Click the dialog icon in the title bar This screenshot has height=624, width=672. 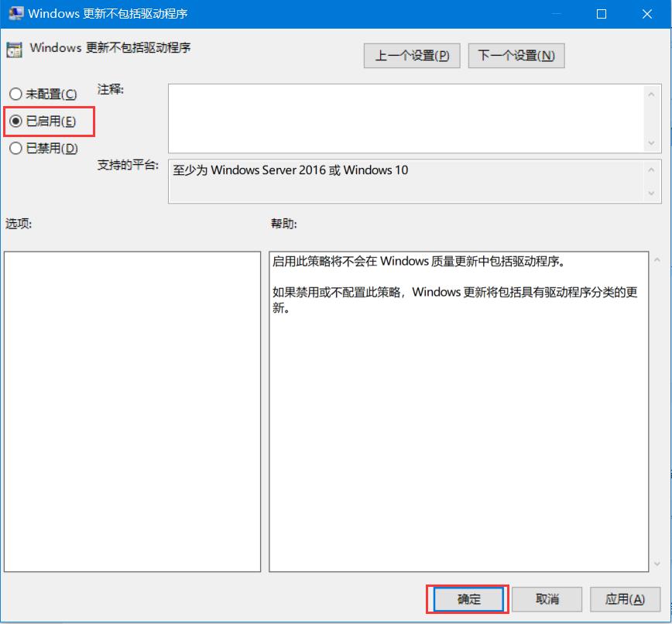17,14
